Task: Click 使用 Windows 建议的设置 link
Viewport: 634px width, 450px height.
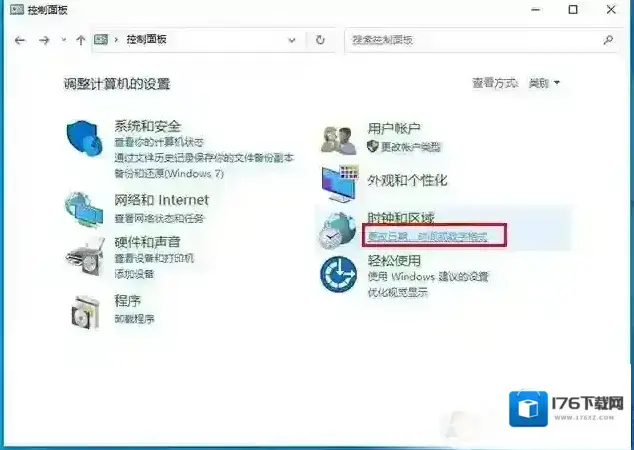Action: click(428, 277)
